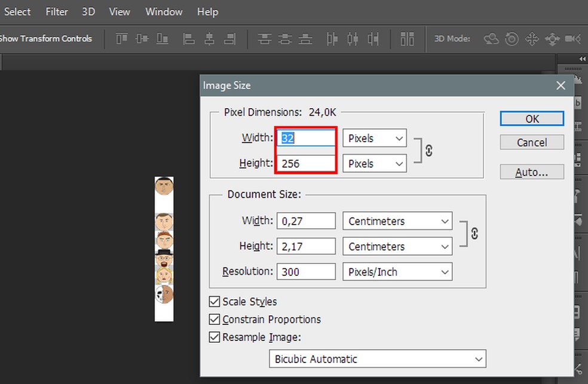Open the Window menu
588x384 pixels.
pos(164,11)
